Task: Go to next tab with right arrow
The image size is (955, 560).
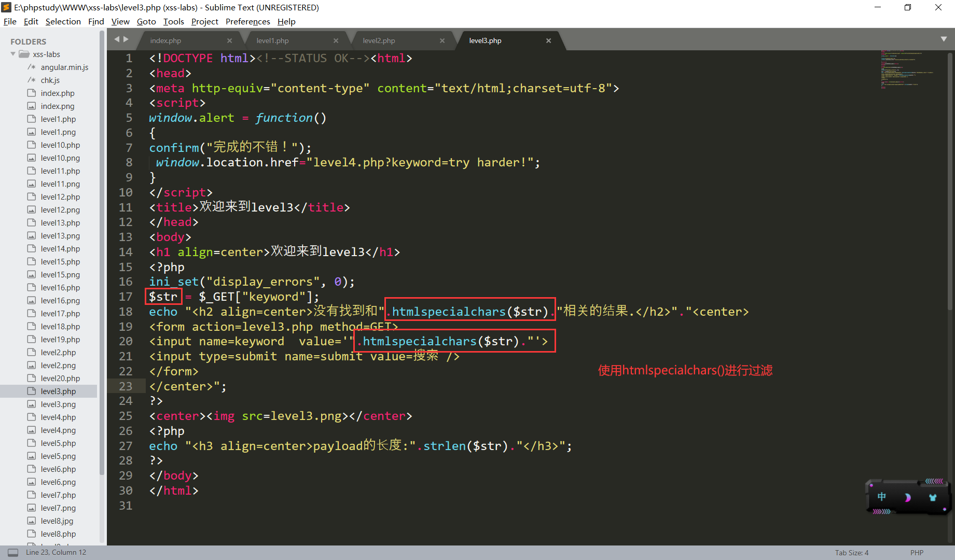Action: pos(126,39)
